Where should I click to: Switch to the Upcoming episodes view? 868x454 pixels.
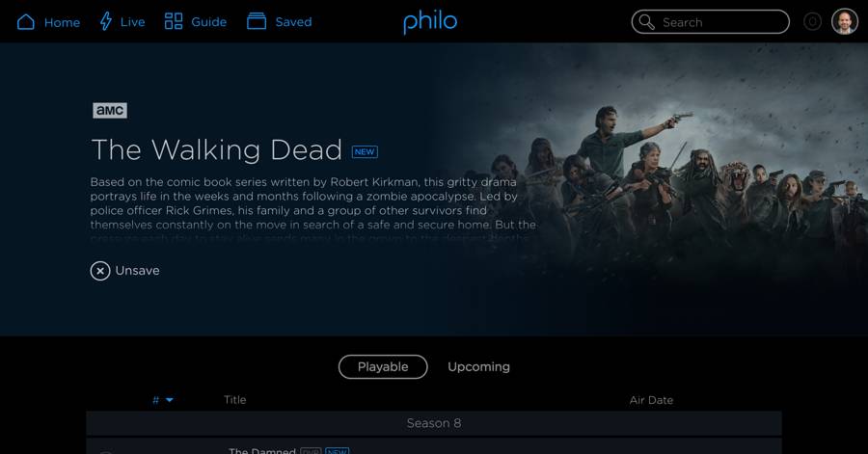click(x=478, y=366)
